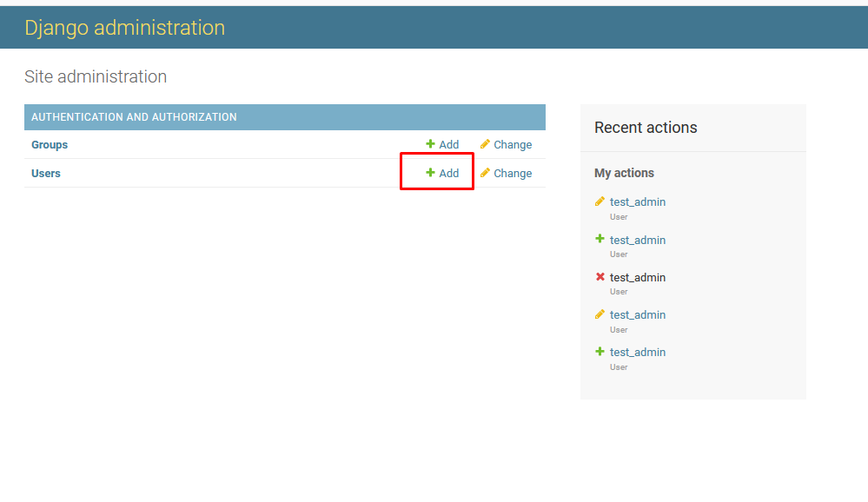
Task: Open the topmost test_admin entry in Recent actions
Action: [x=637, y=202]
